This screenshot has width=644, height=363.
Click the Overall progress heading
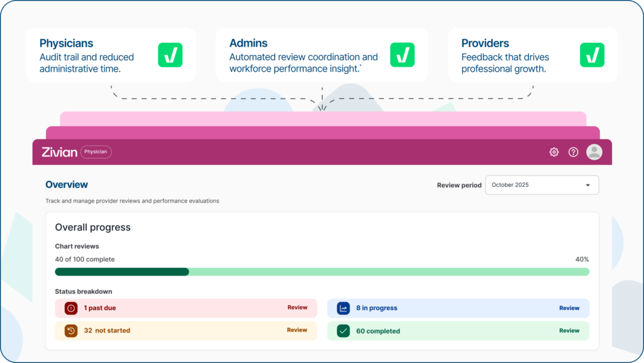pyautogui.click(x=93, y=227)
